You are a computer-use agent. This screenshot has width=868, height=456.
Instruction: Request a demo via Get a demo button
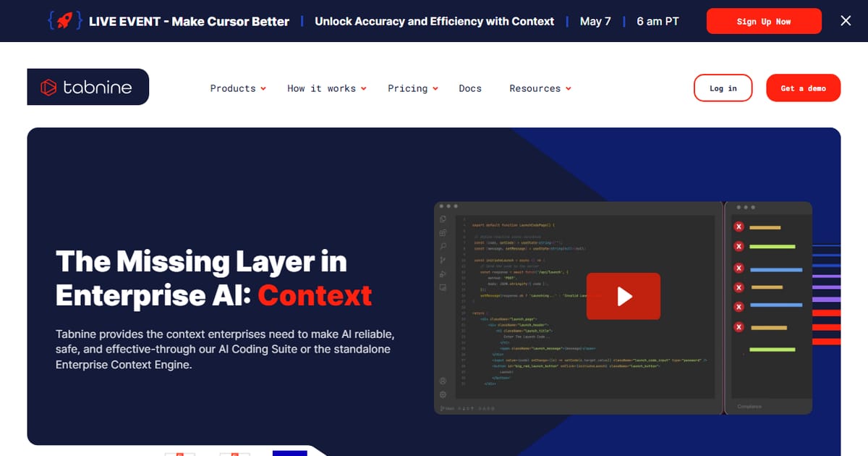[803, 88]
